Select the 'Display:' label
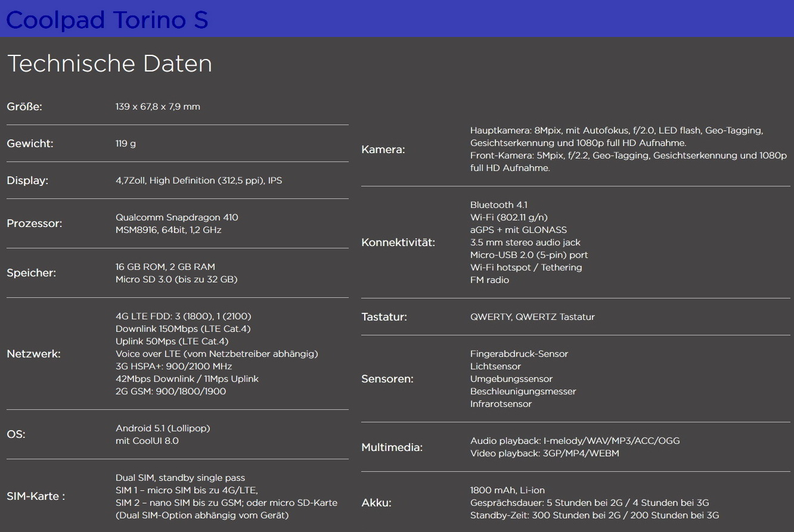 [27, 181]
